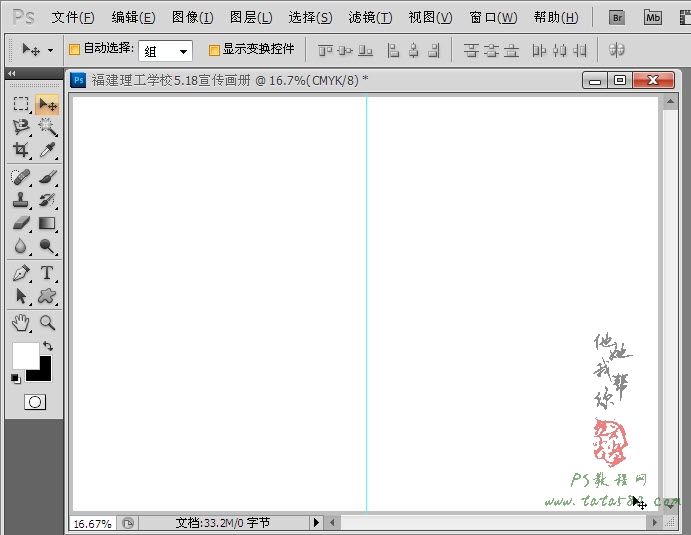Click the foreground color swatch
This screenshot has width=691, height=535.
24,355
